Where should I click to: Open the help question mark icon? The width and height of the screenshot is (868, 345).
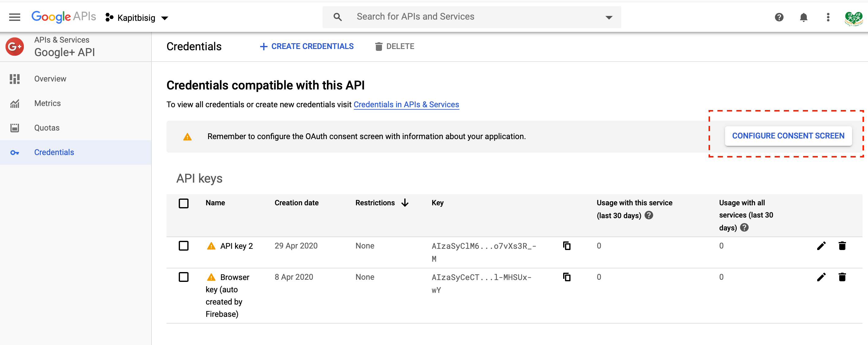[779, 17]
